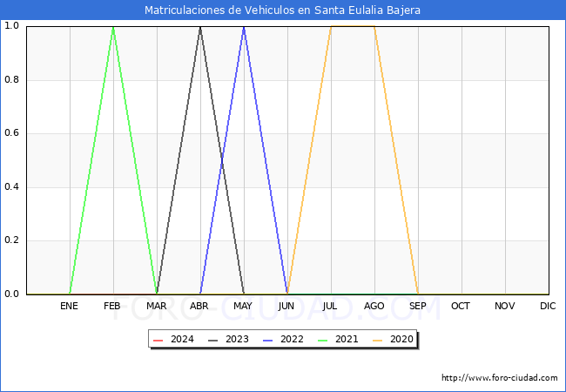Click the OCT month axis label

coord(461,306)
